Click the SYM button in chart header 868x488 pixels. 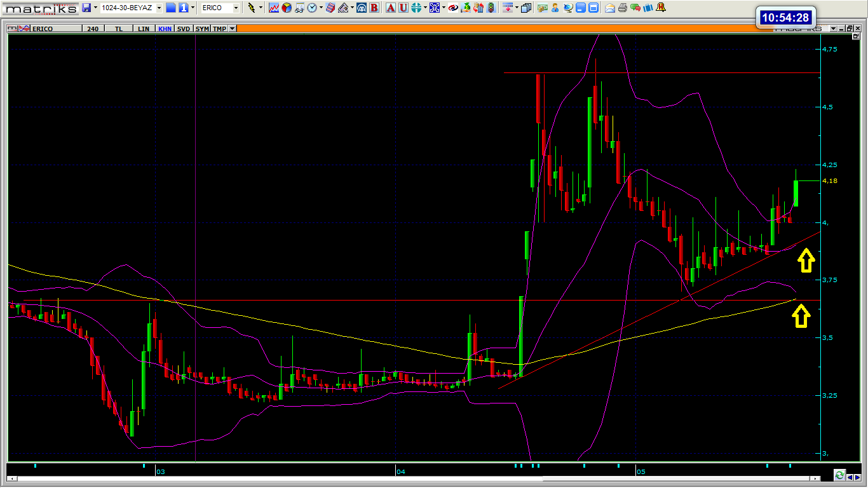[201, 29]
